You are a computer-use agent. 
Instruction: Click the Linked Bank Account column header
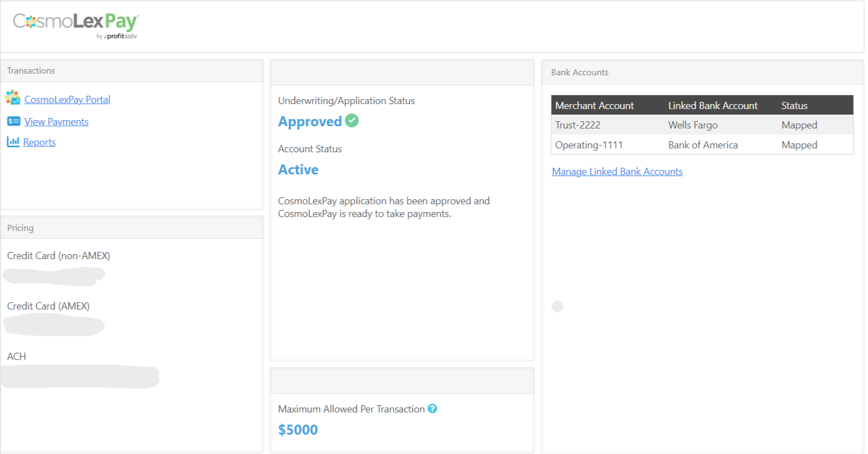coord(712,105)
